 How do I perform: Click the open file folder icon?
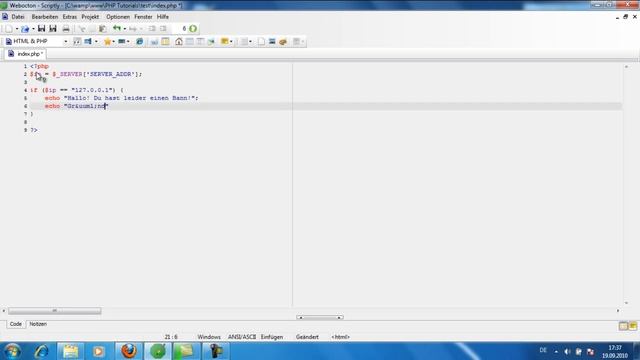(25, 29)
